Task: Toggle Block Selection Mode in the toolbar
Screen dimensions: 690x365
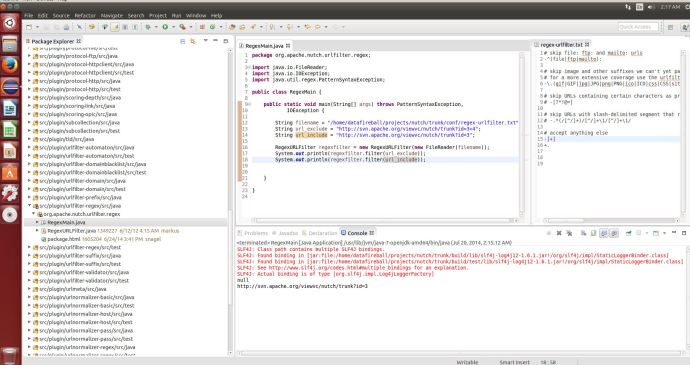Action: [125, 27]
